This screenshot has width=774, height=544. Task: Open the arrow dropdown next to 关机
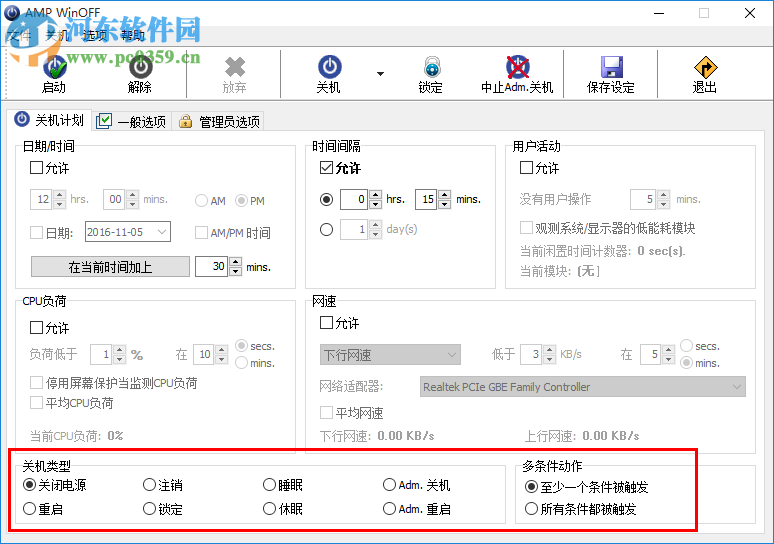(x=380, y=74)
